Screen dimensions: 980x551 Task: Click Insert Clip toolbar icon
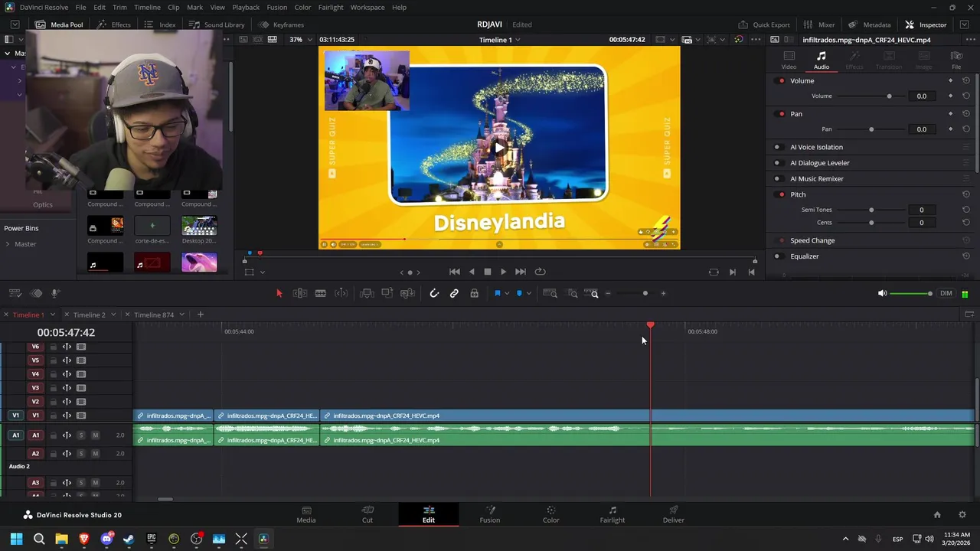367,293
